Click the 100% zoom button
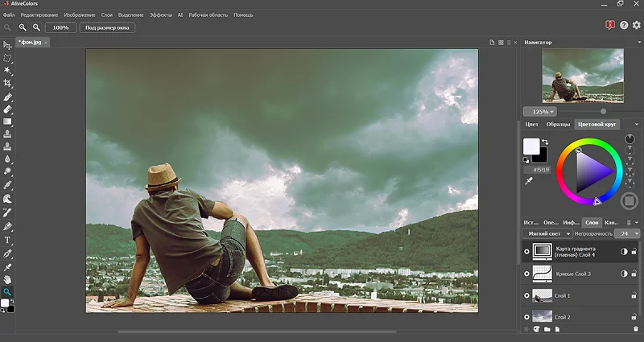Viewport: 644px width, 342px height. point(61,27)
